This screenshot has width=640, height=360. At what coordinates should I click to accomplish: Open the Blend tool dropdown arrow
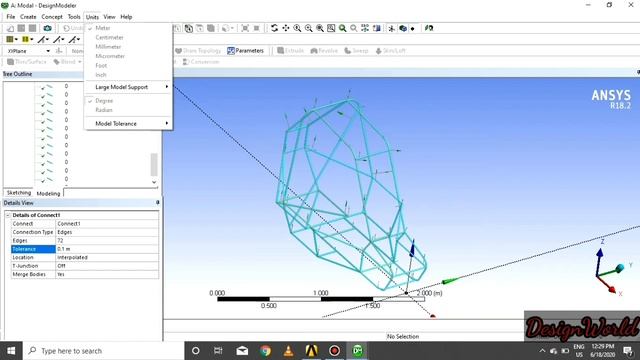80,62
